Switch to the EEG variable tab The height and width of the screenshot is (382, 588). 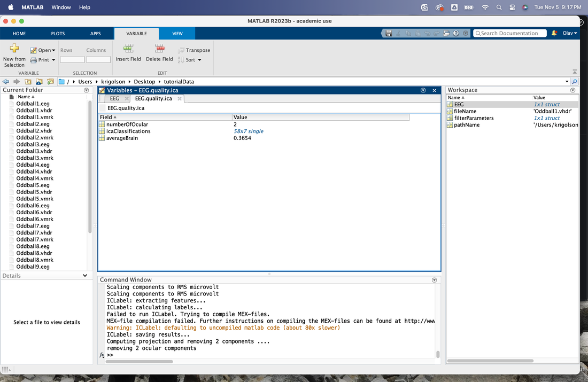tap(115, 99)
